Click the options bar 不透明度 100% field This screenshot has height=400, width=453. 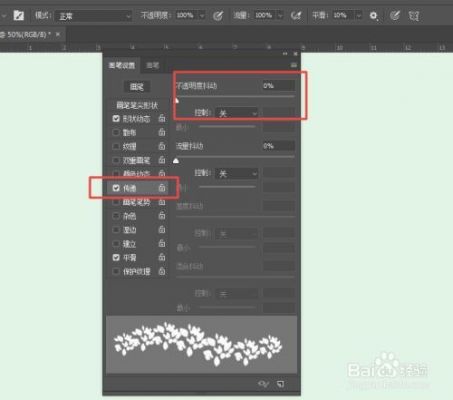tap(187, 15)
